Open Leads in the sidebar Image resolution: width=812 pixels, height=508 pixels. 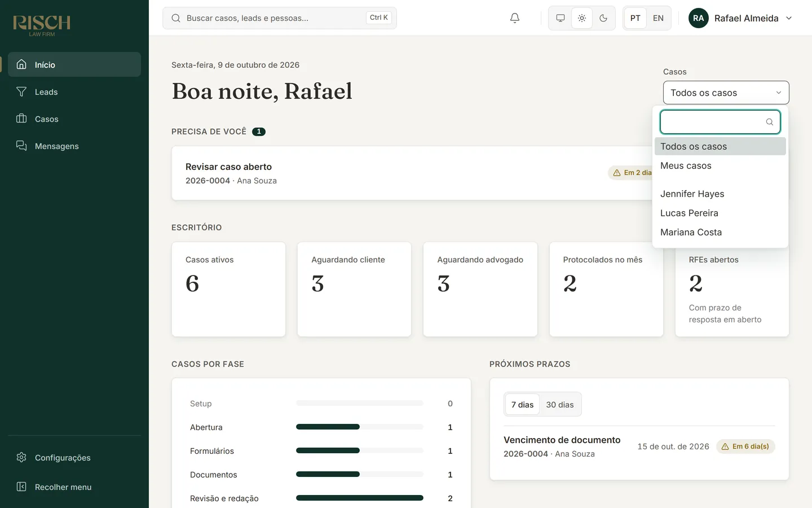point(74,91)
